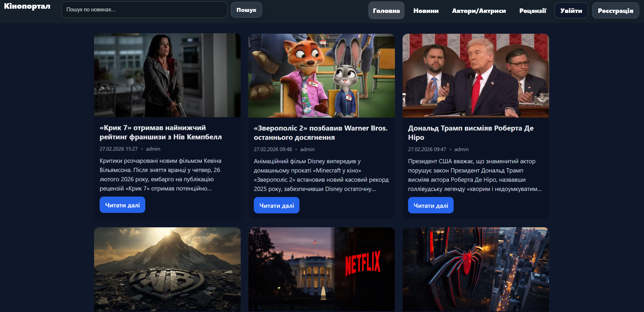Image resolution: width=644 pixels, height=312 pixels.
Task: Open the Trump and De Niro article thumbnail
Action: (476, 76)
